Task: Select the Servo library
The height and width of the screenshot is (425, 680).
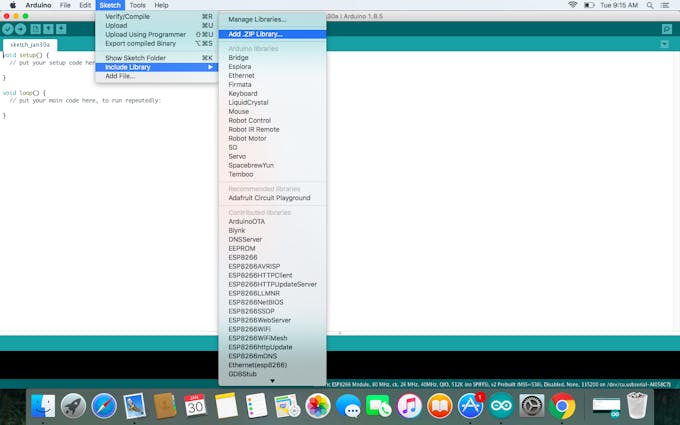Action: (x=237, y=156)
